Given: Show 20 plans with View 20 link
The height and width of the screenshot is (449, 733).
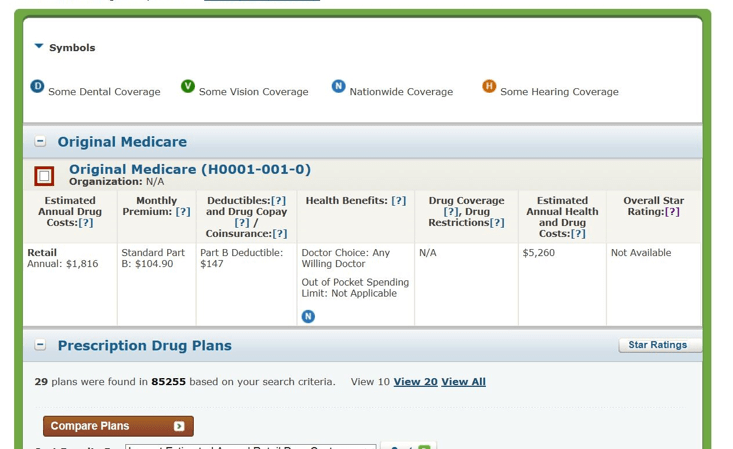Looking at the screenshot, I should coord(415,382).
